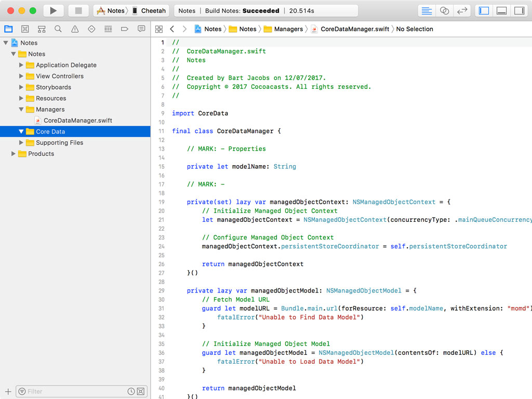Collapse the Managers group

21,110
